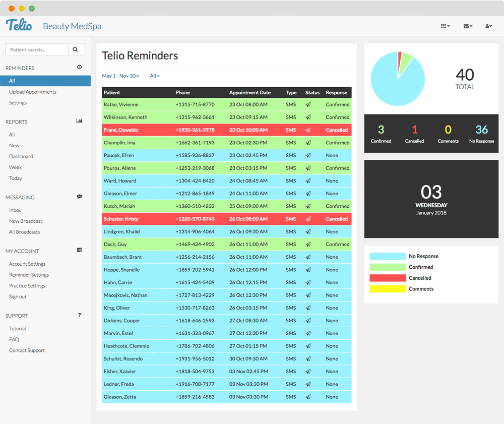Open Settings under Reminders

pyautogui.click(x=18, y=103)
